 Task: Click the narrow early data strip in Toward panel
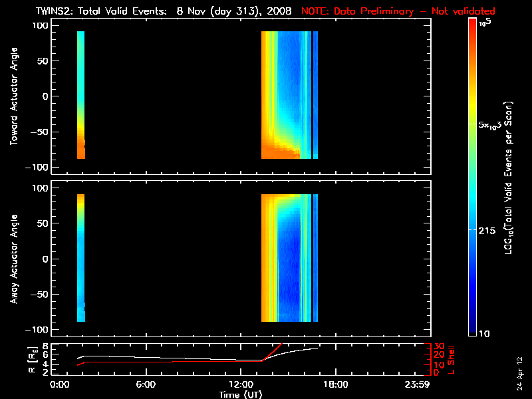80,95
